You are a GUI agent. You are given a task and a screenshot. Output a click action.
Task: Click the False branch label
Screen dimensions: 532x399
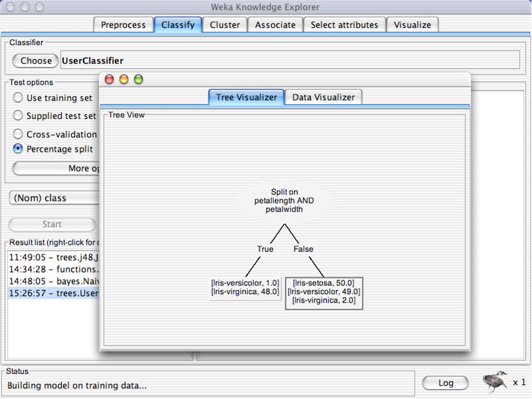coord(303,249)
